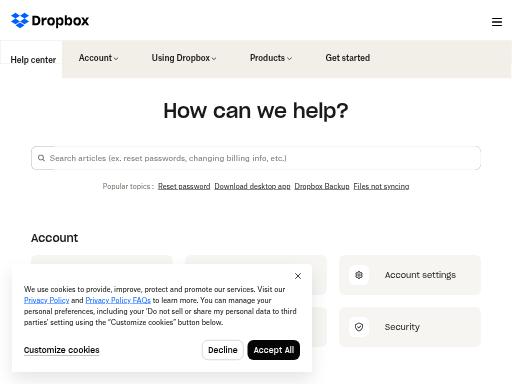512x384 pixels.
Task: Click the Popular topics label
Action: click(128, 186)
